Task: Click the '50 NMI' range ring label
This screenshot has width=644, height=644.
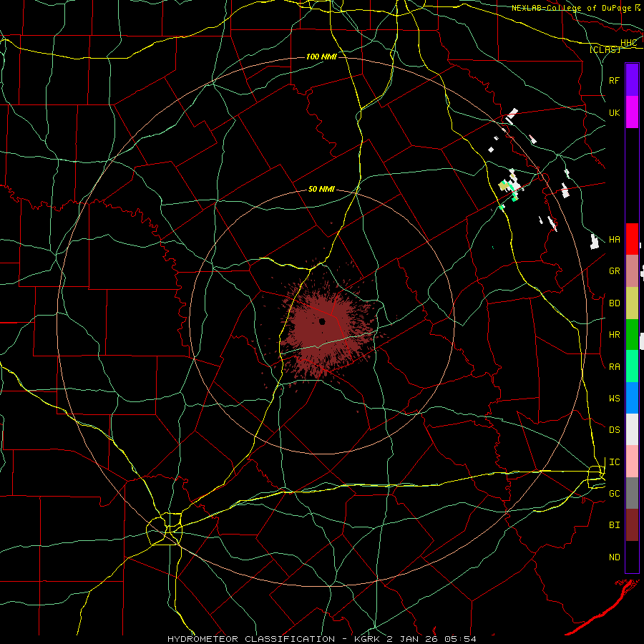Action: 321,190
